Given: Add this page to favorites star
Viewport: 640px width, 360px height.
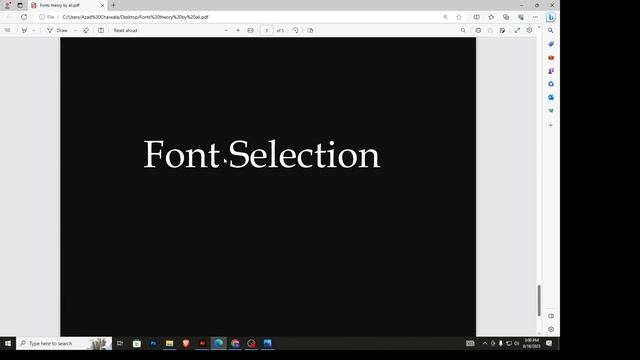Looking at the screenshot, I should coord(459,17).
